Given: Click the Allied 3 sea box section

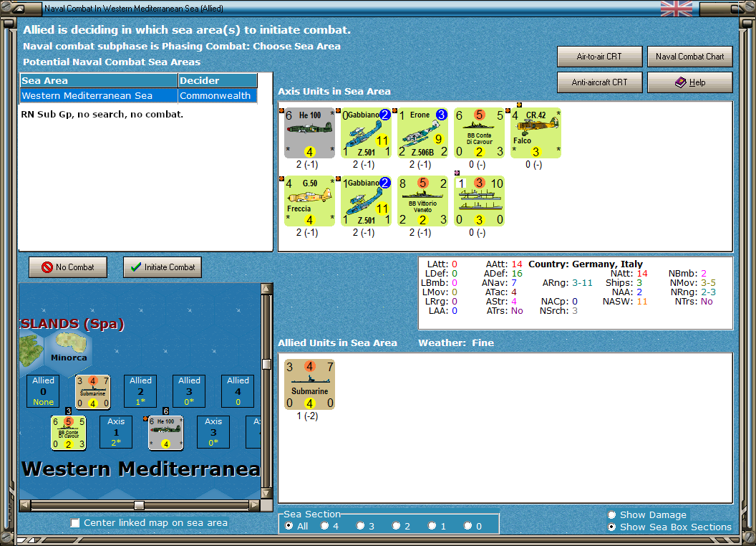Looking at the screenshot, I should tap(189, 391).
